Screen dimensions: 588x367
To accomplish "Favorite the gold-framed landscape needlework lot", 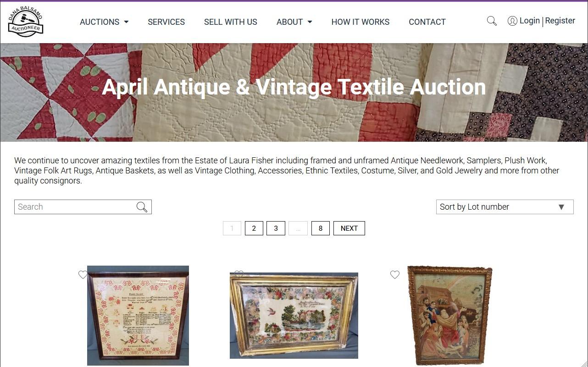I will pyautogui.click(x=239, y=274).
